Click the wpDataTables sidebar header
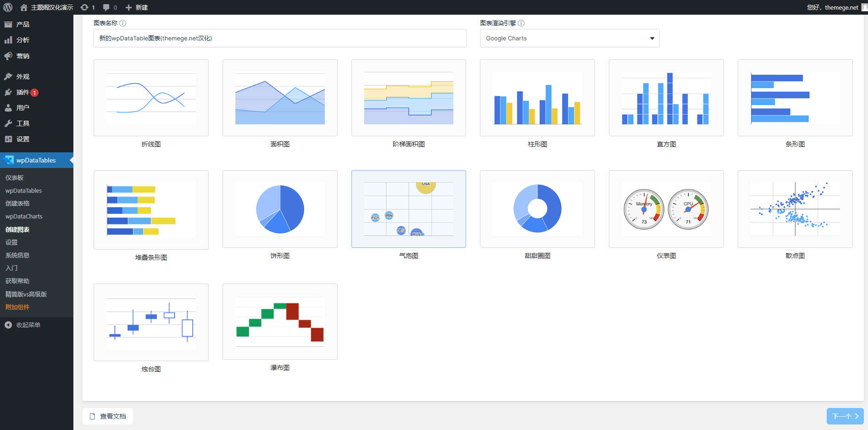868x430 pixels. point(37,160)
